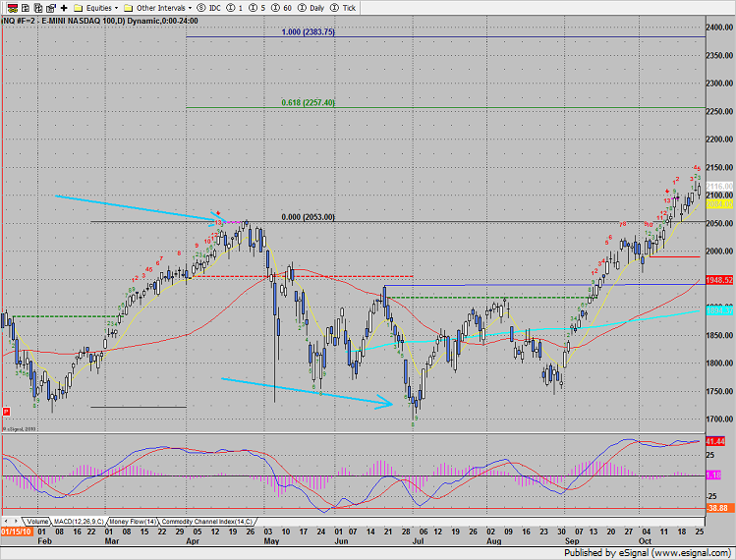Click the 0.618 (2257.40) Fibonacci label

(x=308, y=103)
